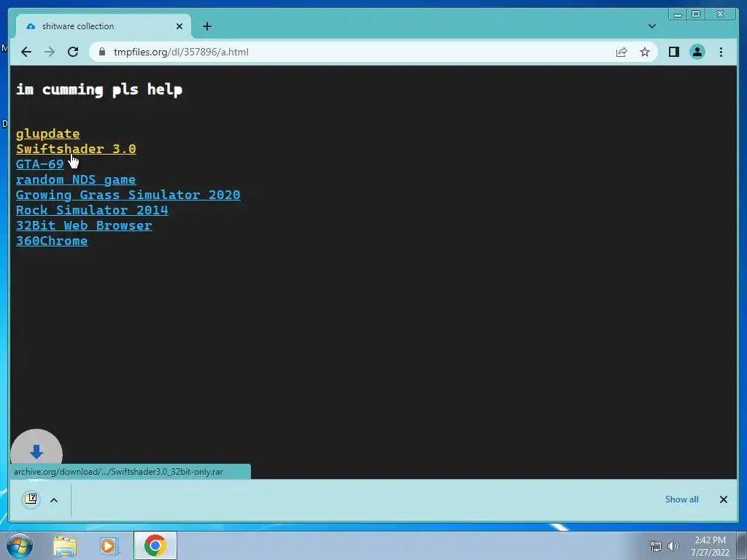This screenshot has width=747, height=560.
Task: Open the 360Chrome link
Action: point(52,241)
